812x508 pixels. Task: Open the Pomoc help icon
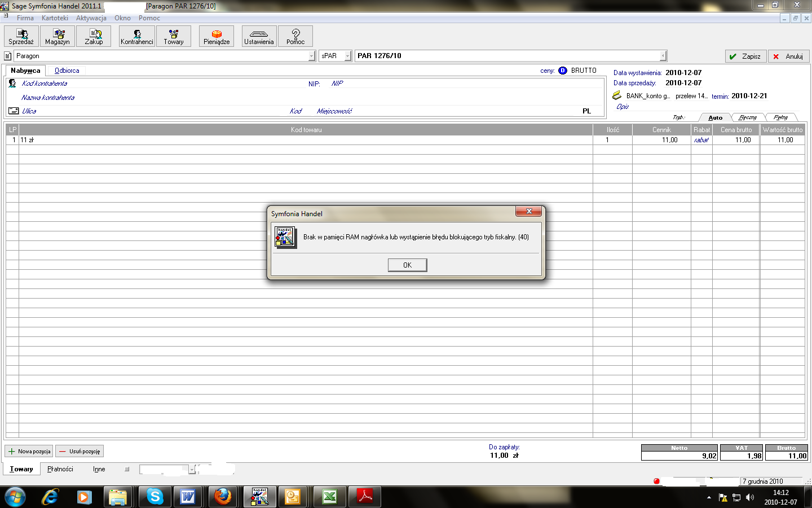[x=295, y=36]
